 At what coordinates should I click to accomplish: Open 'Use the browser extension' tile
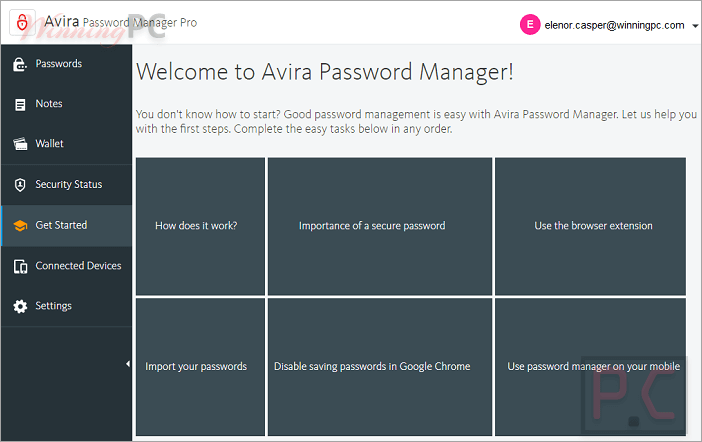[591, 226]
